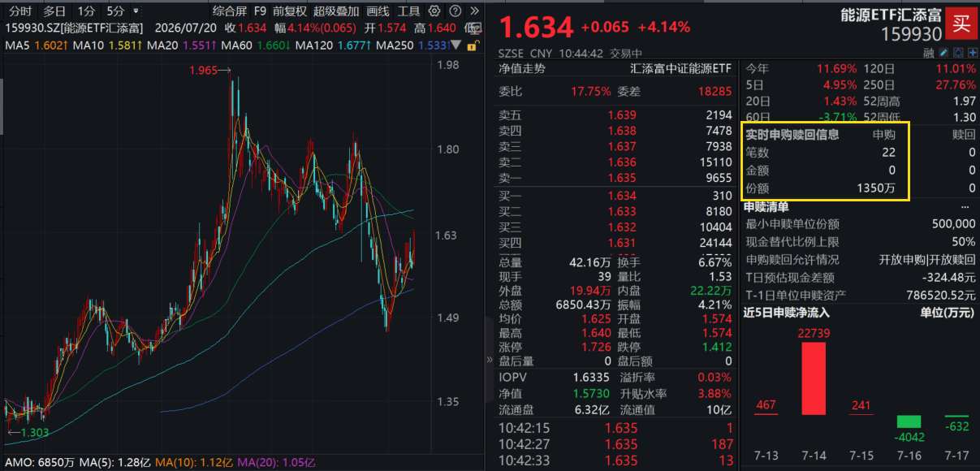Click the 卖五 price 1.639

pos(622,115)
